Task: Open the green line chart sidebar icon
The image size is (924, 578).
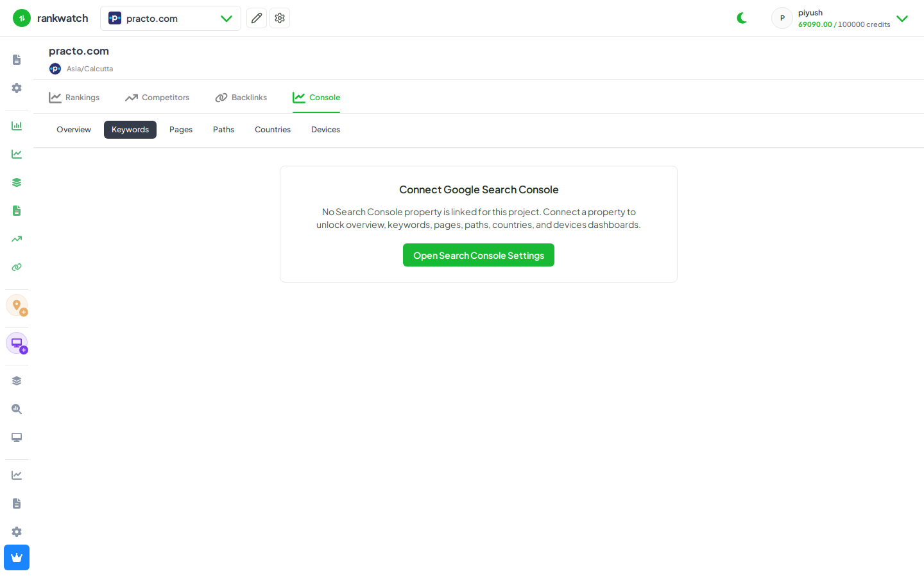Action: pyautogui.click(x=17, y=154)
